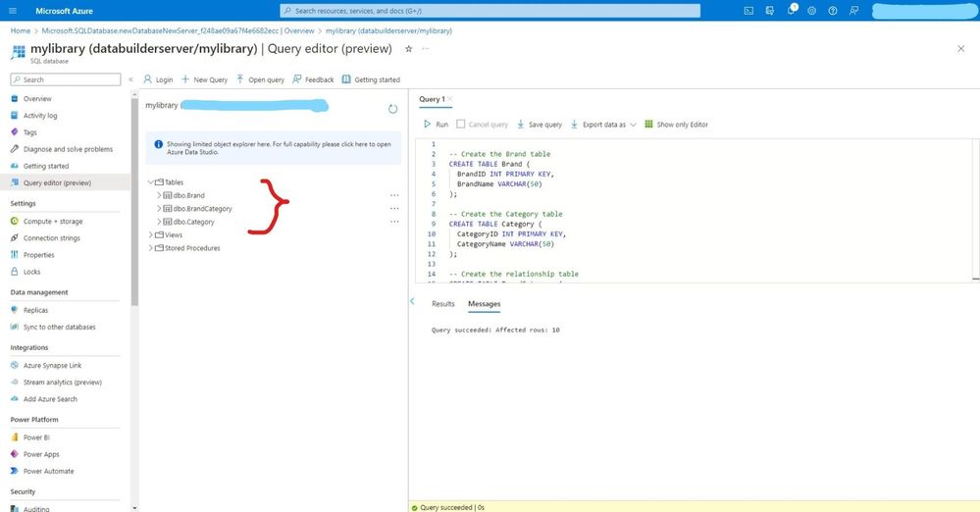Viewport: 980px width, 512px height.
Task: Click the mylibrary breadcrumb link
Action: point(388,30)
